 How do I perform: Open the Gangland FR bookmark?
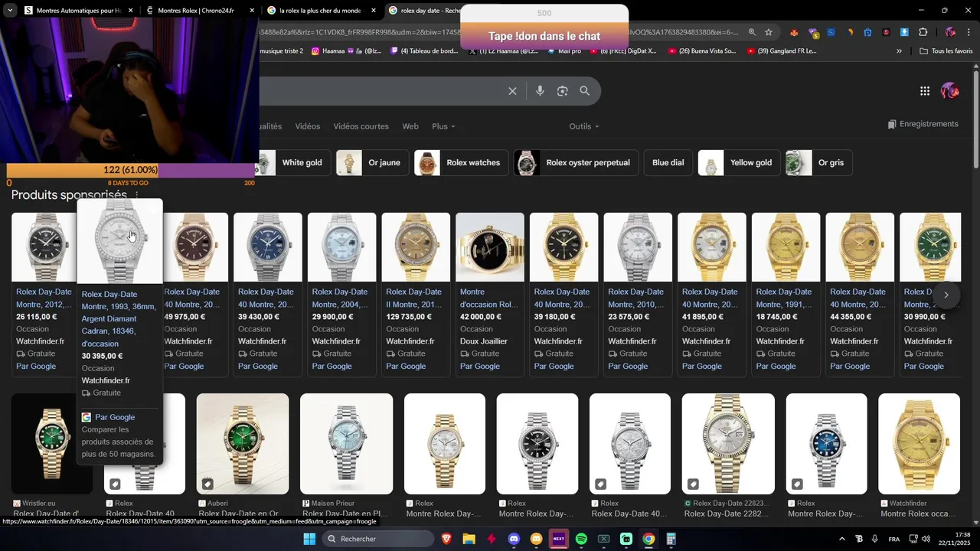click(780, 51)
